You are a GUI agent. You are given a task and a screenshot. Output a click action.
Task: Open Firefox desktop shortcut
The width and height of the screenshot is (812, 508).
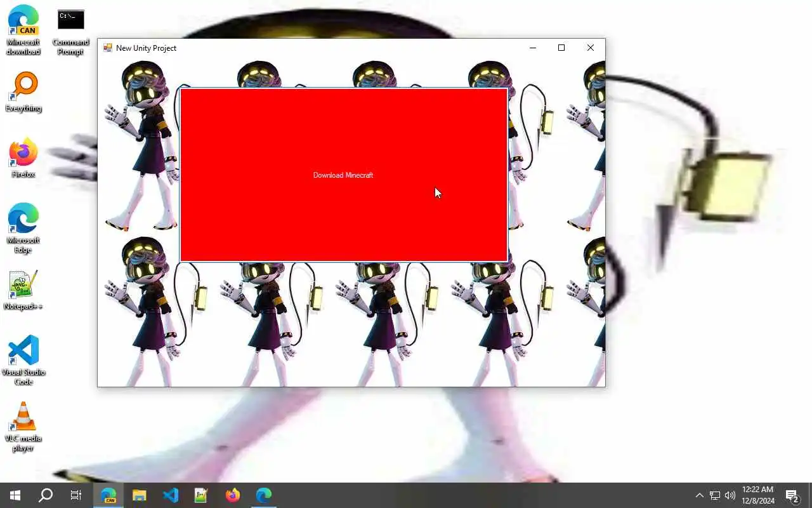(23, 158)
